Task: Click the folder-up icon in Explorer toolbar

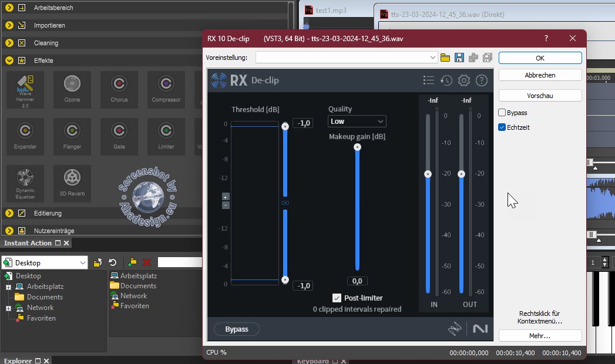Action: 98,262
